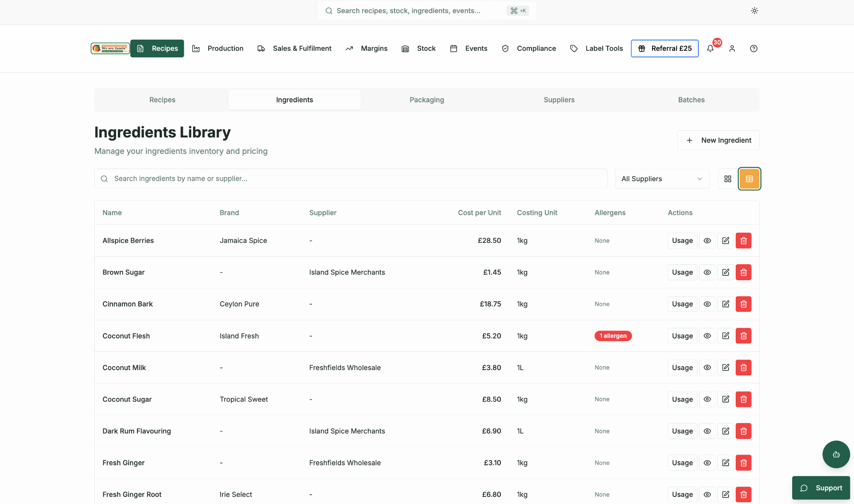
Task: View Cinnamon Bark details via eye icon
Action: tap(707, 304)
